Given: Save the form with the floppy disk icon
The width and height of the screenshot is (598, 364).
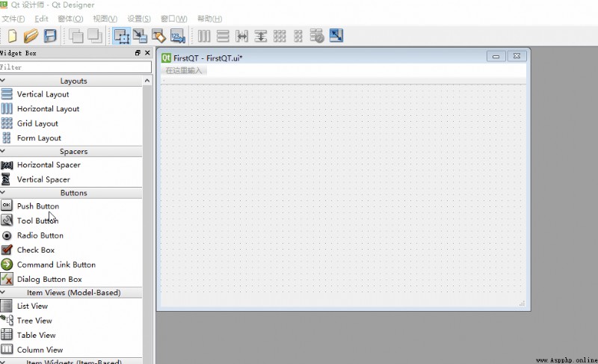Looking at the screenshot, I should coord(50,36).
